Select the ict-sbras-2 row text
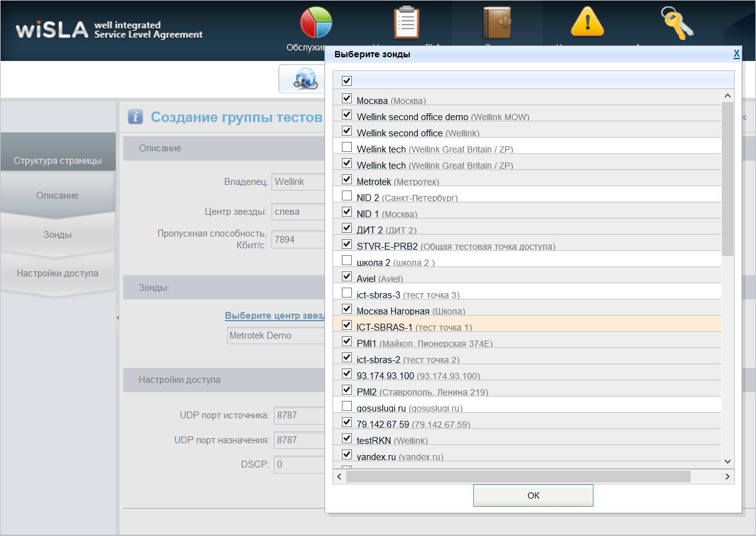The height and width of the screenshot is (536, 756). [x=408, y=360]
